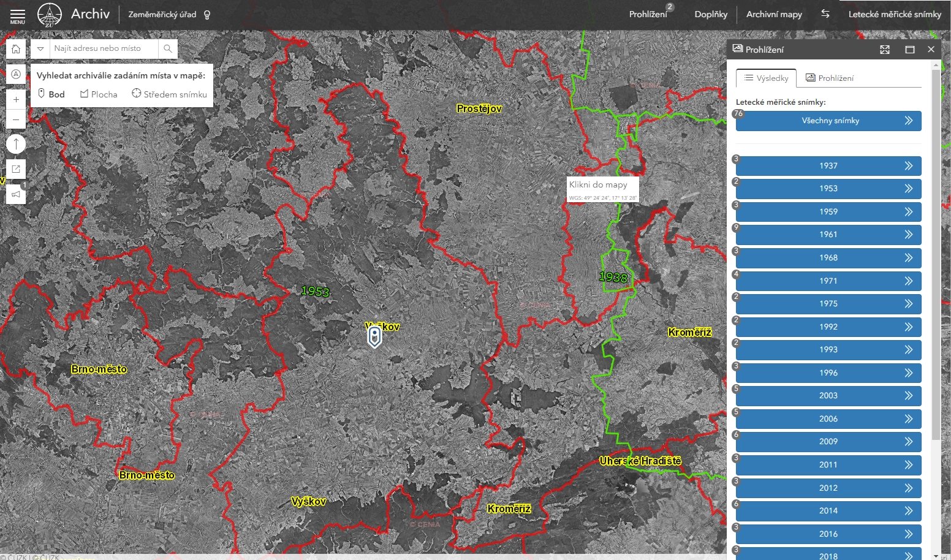This screenshot has height=560, width=951.
Task: Open the search source dropdown arrow
Action: pyautogui.click(x=40, y=48)
